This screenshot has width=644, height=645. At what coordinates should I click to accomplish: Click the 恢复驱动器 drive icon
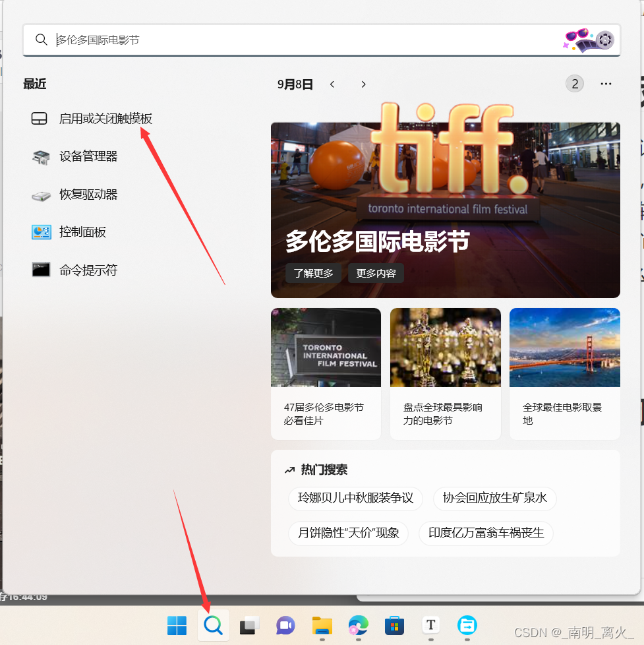(x=41, y=195)
